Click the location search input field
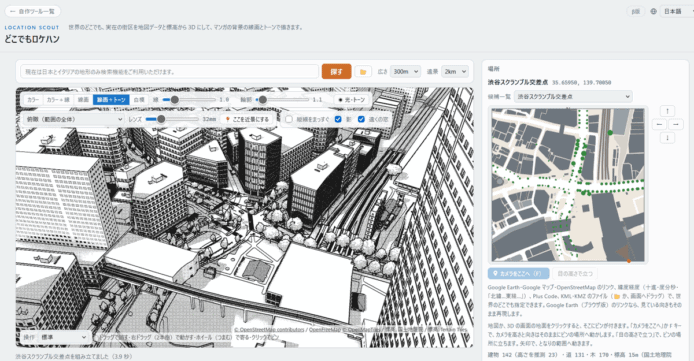This screenshot has width=694, height=361. pos(170,72)
